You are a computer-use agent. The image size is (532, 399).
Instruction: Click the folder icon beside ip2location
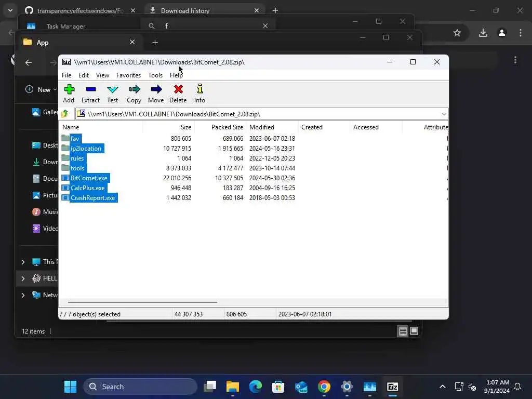[65, 148]
